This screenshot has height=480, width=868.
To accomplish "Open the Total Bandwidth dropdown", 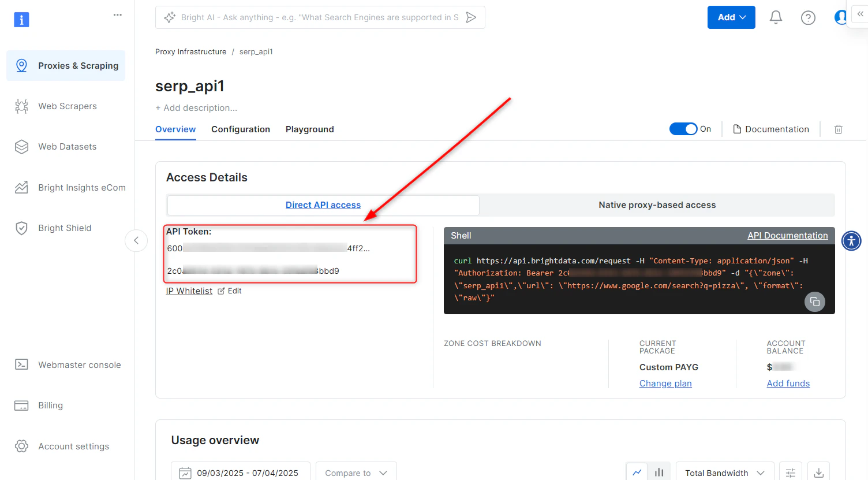I will click(725, 472).
